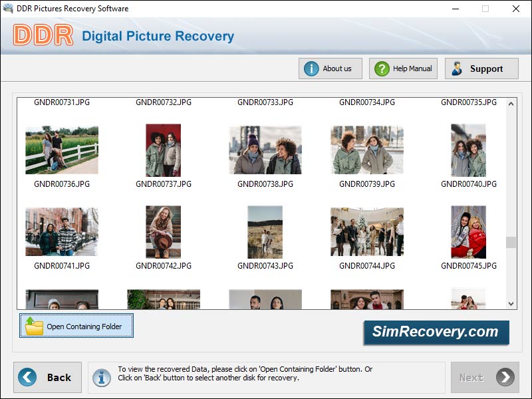Screen dimensions: 532x399
Task: Click the blue Back arrow icon
Action: click(x=27, y=377)
